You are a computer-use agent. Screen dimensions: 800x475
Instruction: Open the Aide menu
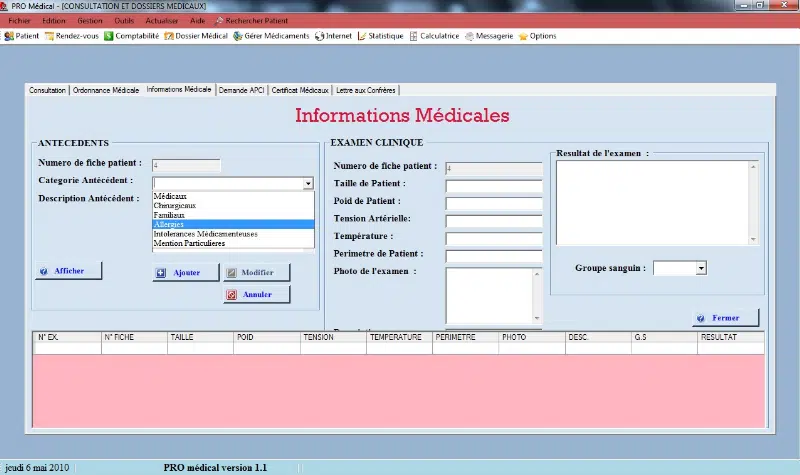point(197,21)
